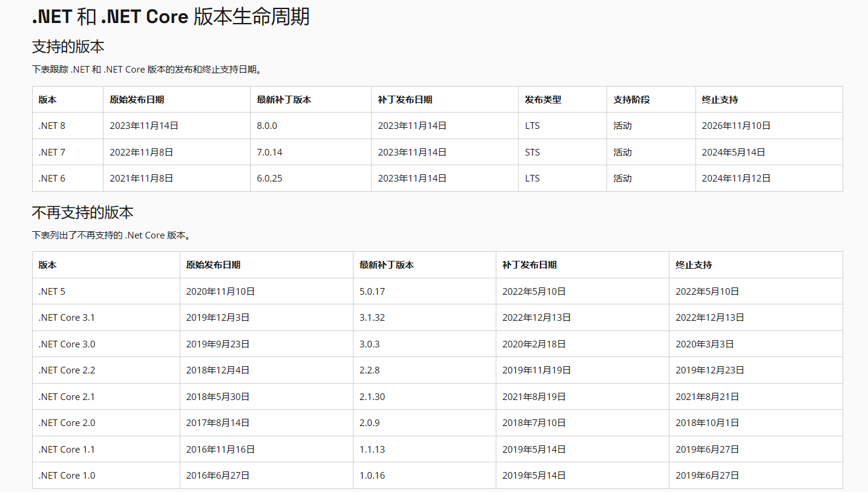This screenshot has height=492, width=868.
Task: Click release date '2016年11月16日'
Action: pos(220,449)
